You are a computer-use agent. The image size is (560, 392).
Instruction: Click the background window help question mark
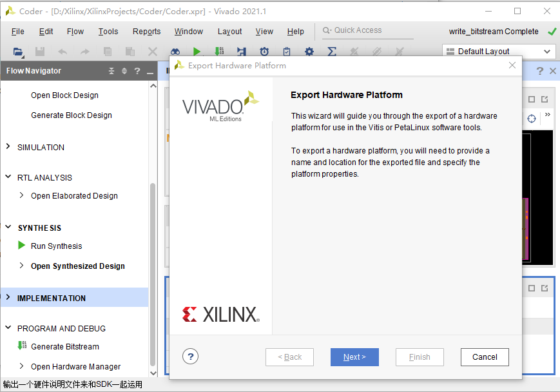[x=540, y=71]
